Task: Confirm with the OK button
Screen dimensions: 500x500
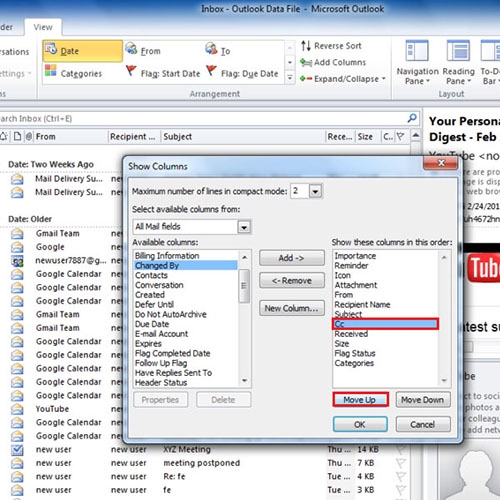Action: tap(360, 424)
